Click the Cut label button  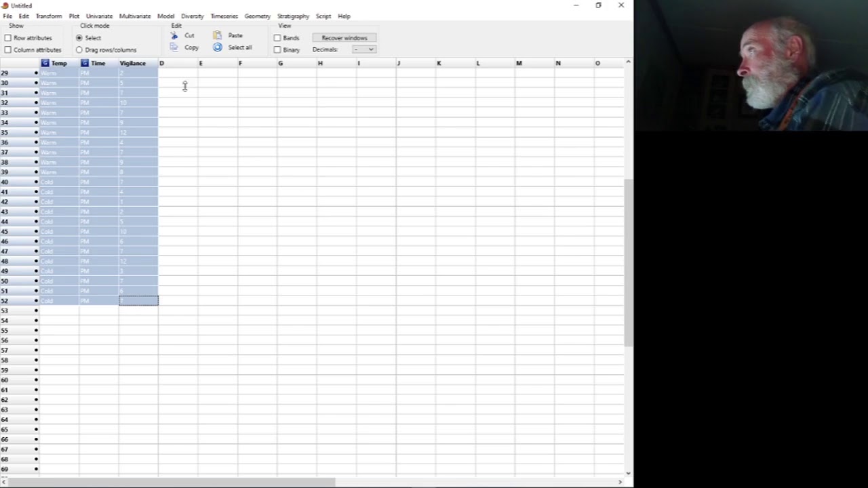pos(189,35)
